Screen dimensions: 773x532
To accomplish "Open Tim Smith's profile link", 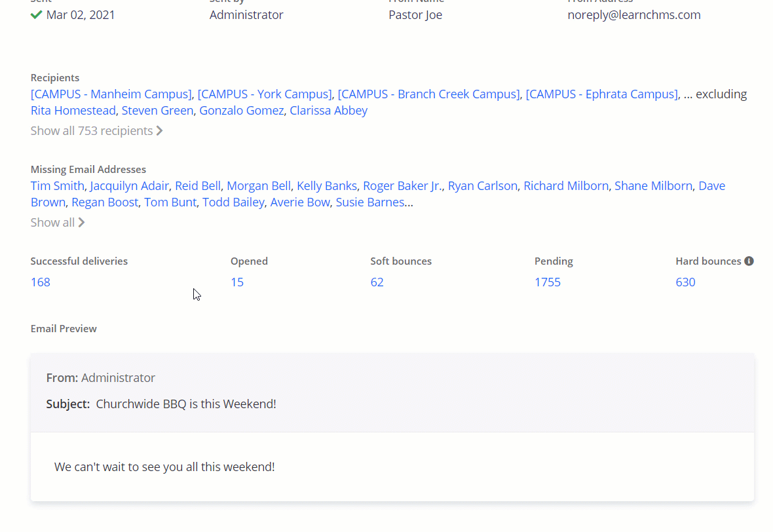I will [x=57, y=185].
